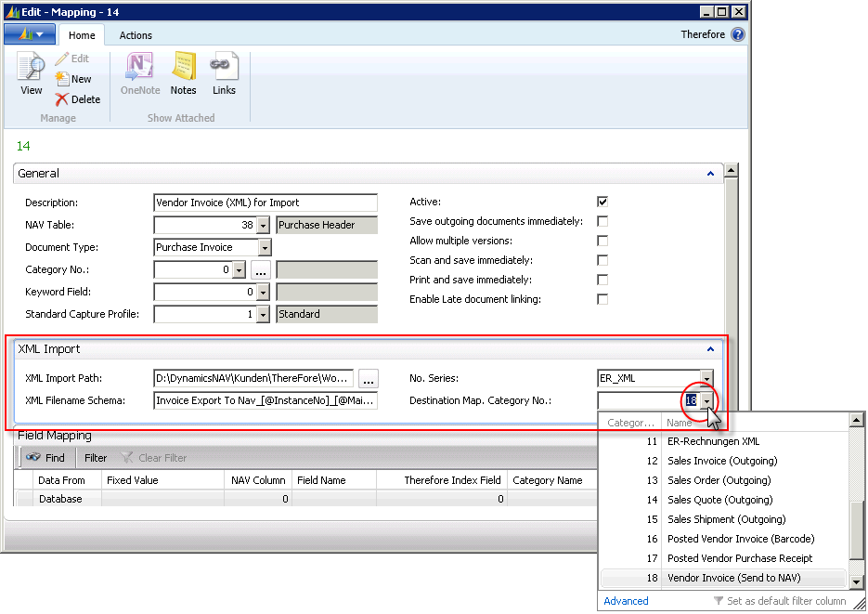Open the No. Series dropdown
The height and width of the screenshot is (614, 868).
coord(707,378)
